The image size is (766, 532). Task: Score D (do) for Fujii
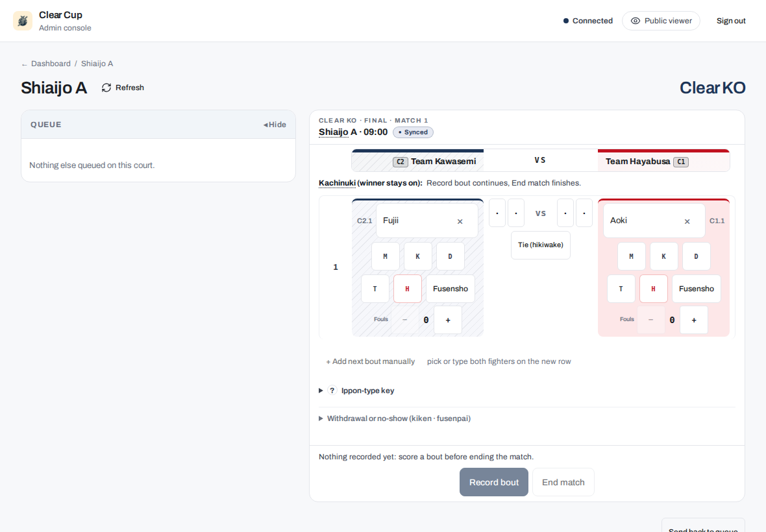click(x=450, y=256)
